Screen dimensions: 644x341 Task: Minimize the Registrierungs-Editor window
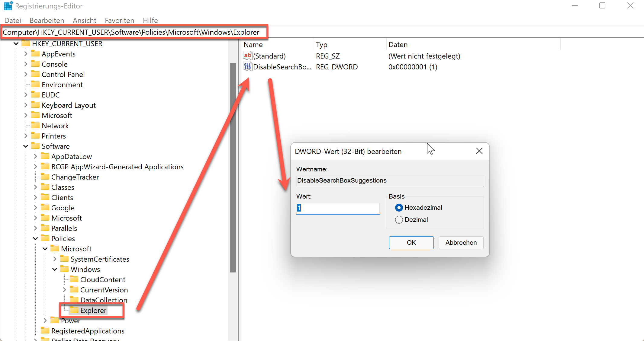575,6
